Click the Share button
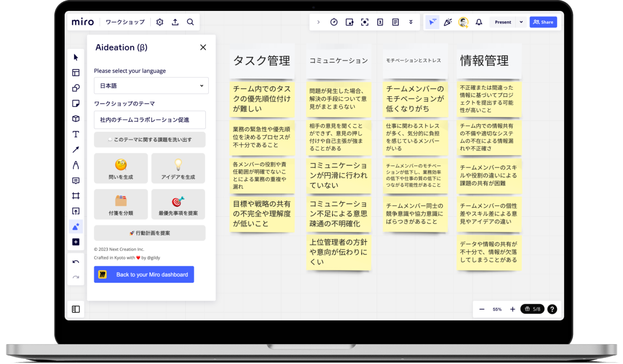 543,22
